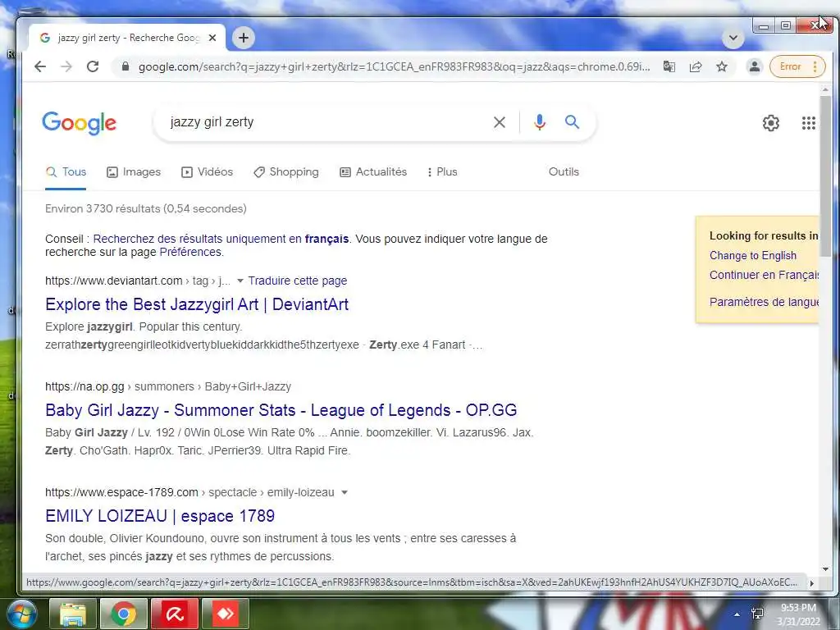
Task: Open the Windows Start menu
Action: coord(21,614)
